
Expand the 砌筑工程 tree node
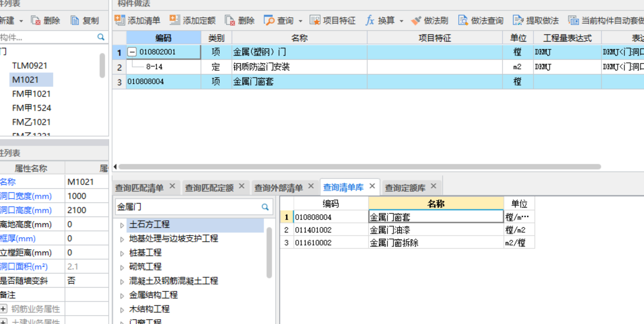click(122, 268)
